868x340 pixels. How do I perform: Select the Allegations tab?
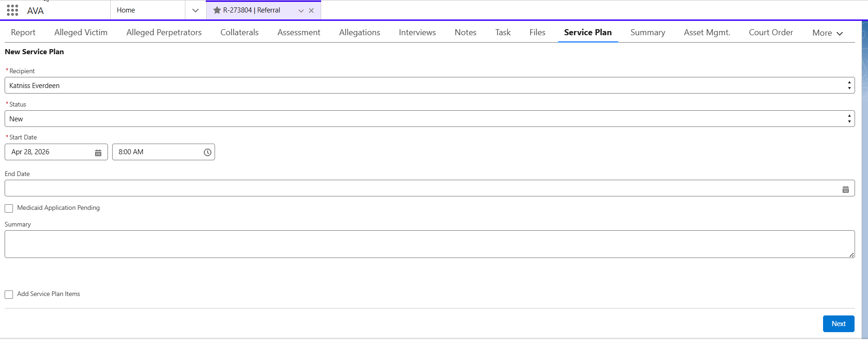(360, 32)
